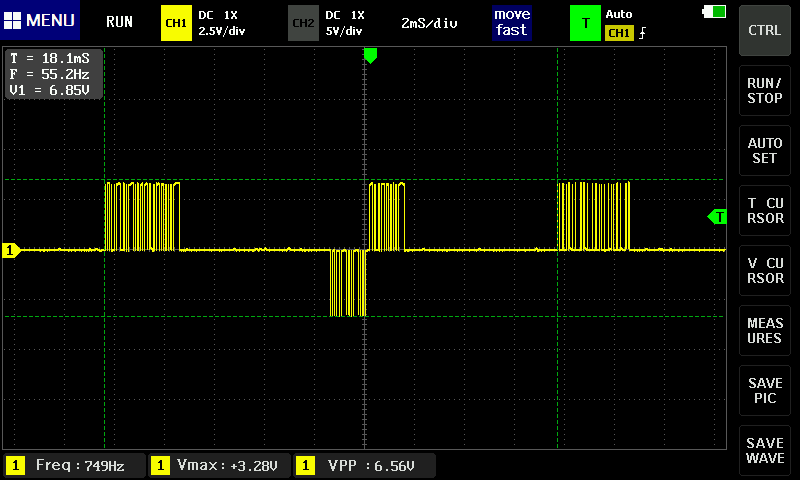Click the yellow channel 1 ground marker
The width and height of the screenshot is (800, 480).
(11, 250)
